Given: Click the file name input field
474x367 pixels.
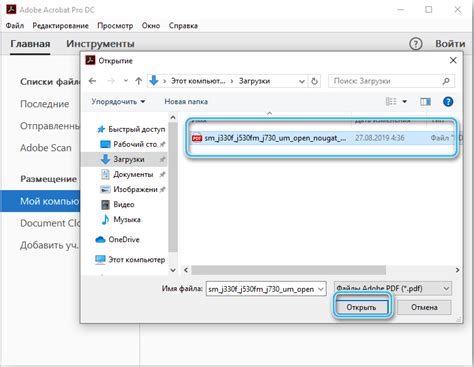Looking at the screenshot, I should pos(261,289).
